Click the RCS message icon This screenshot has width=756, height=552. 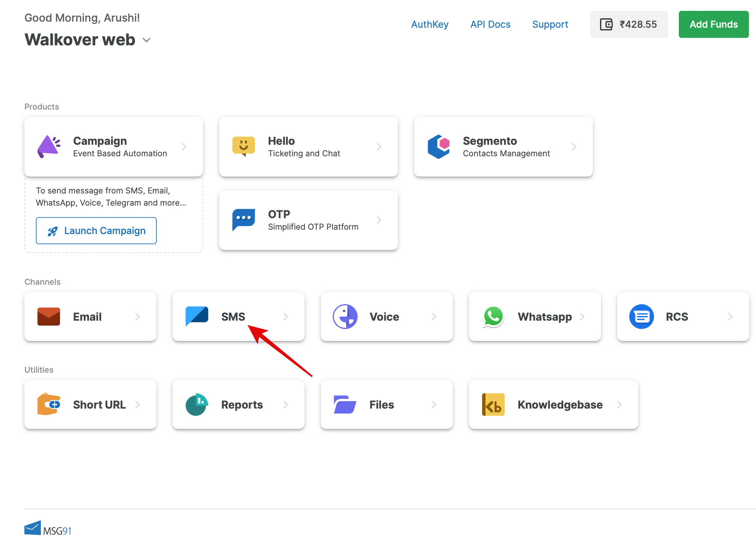pyautogui.click(x=642, y=317)
